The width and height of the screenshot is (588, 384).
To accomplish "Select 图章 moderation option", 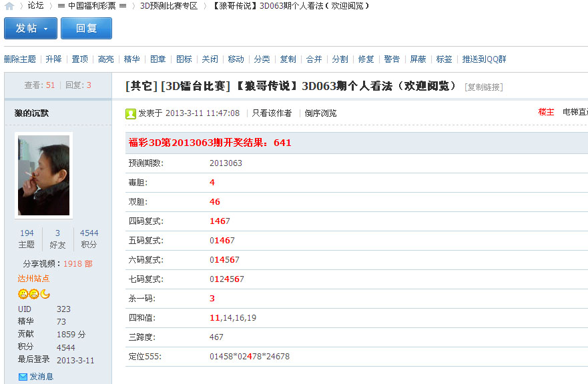I will click(x=158, y=59).
